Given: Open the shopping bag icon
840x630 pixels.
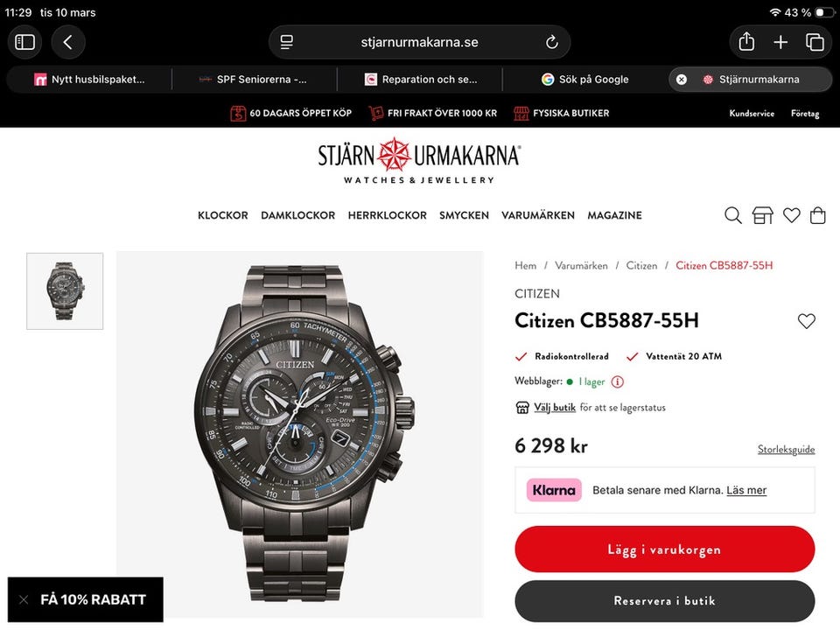Looking at the screenshot, I should pyautogui.click(x=817, y=215).
